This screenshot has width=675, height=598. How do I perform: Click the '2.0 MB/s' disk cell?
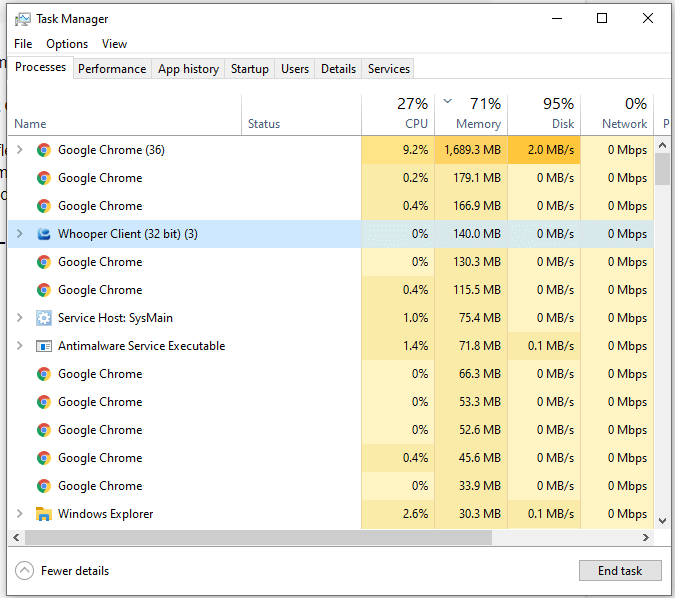[544, 150]
